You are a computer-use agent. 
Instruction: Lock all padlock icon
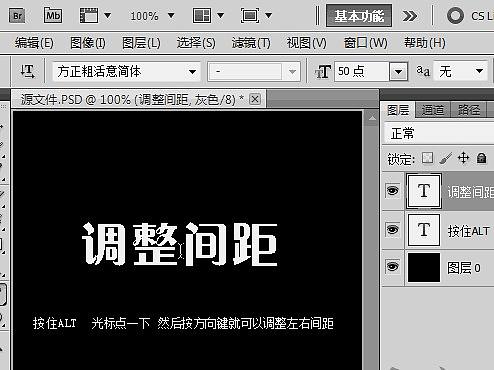click(x=481, y=158)
